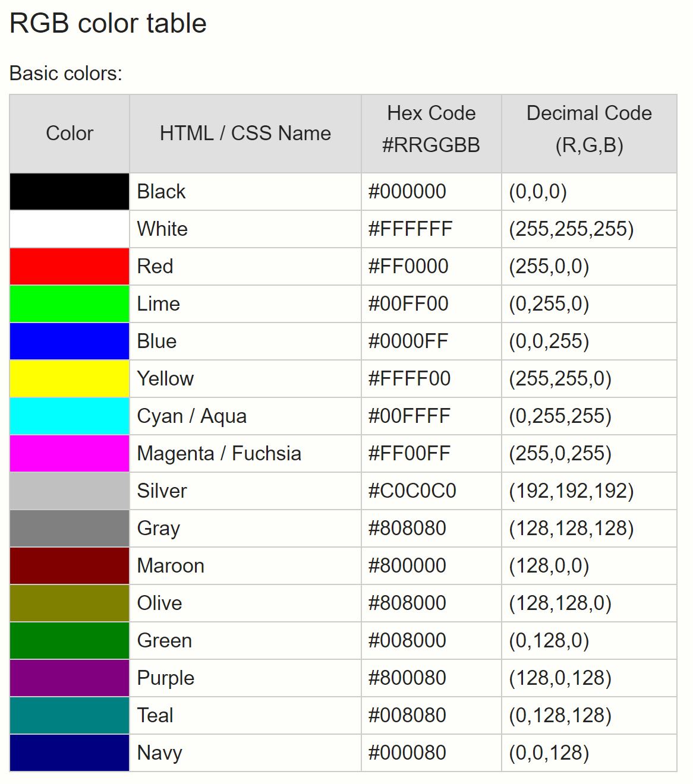693x784 pixels.
Task: Click the HTML / CSS Name header
Action: [245, 134]
